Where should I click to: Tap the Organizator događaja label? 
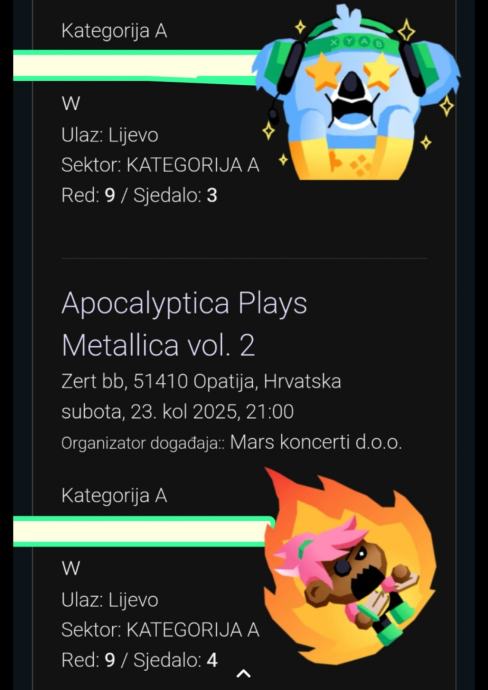(143, 444)
